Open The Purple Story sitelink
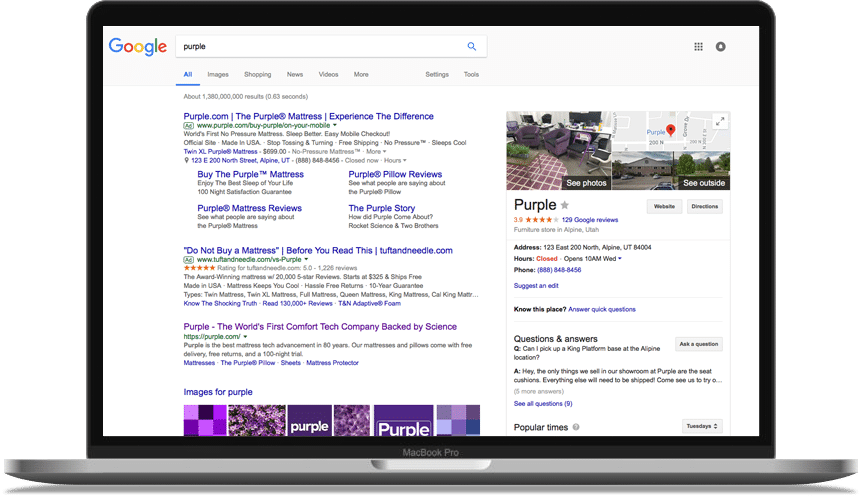 pyautogui.click(x=382, y=208)
